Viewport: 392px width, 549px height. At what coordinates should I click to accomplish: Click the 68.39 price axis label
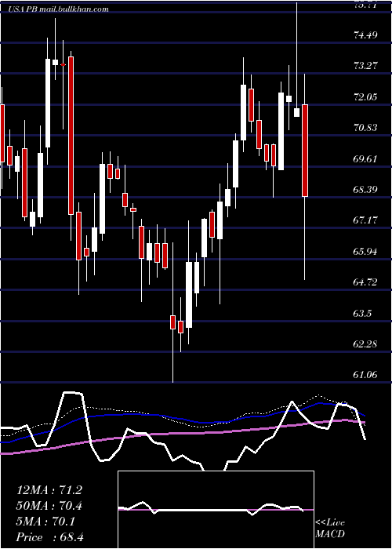[x=365, y=190]
